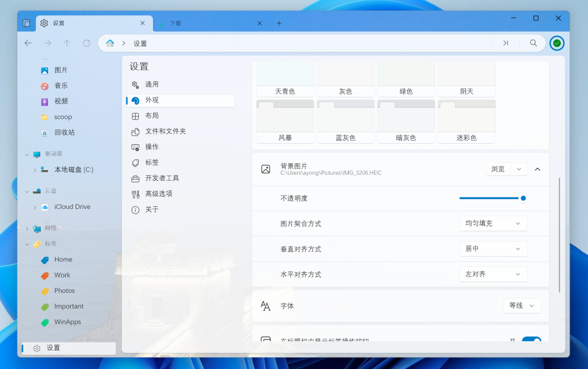
Task: Click the settings pane vertical scrollbar
Action: (x=559, y=235)
